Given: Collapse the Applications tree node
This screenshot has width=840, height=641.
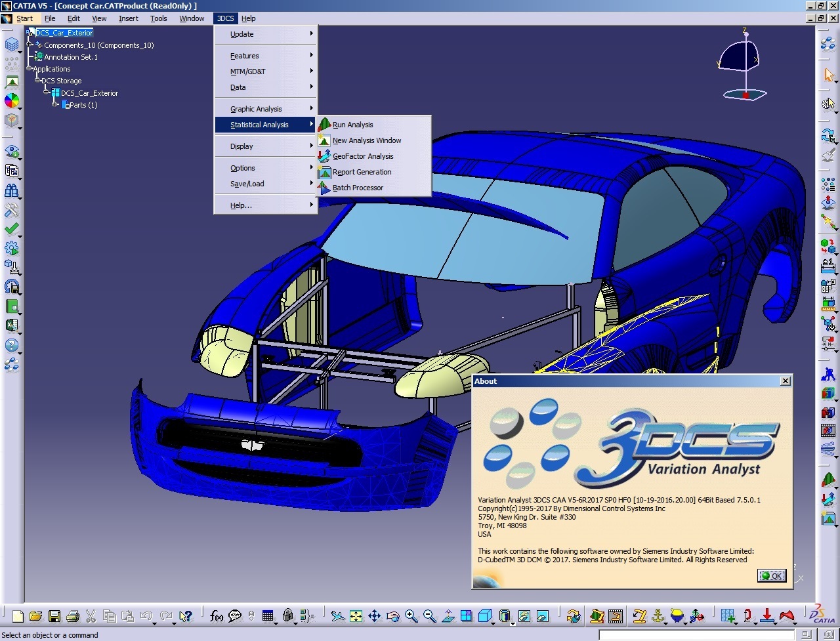Looking at the screenshot, I should [x=30, y=69].
